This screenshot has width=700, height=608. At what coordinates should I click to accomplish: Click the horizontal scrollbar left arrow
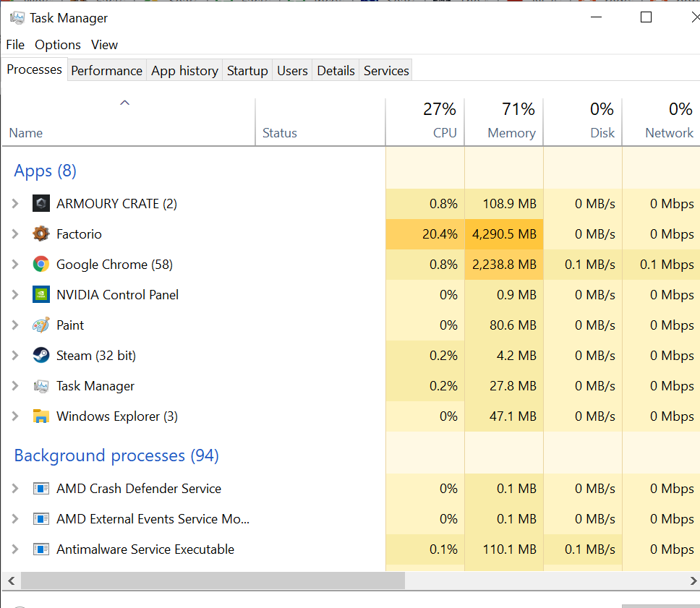pos(11,581)
